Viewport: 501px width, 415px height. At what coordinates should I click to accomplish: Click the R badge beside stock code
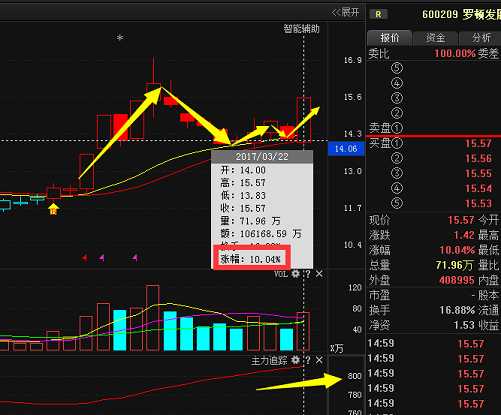(378, 14)
